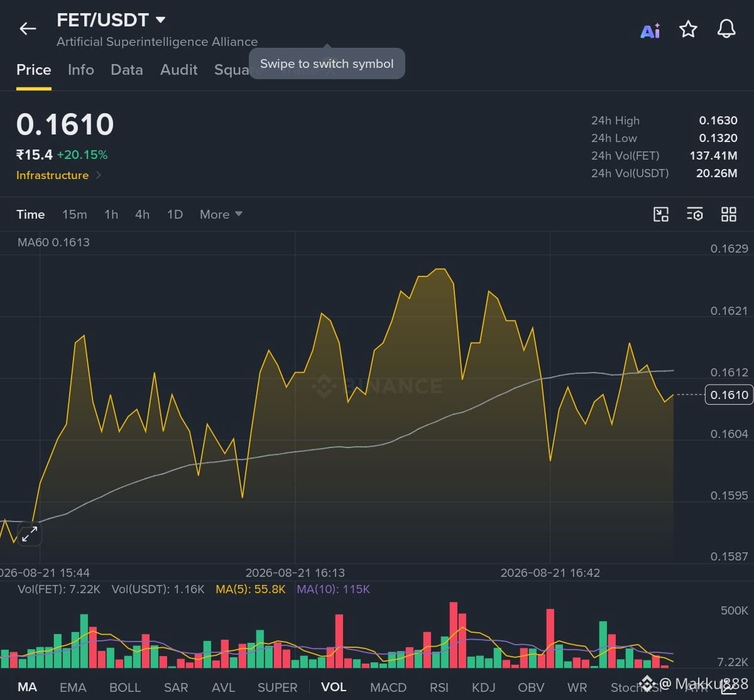
Task: Toggle the MA indicator
Action: (x=27, y=687)
